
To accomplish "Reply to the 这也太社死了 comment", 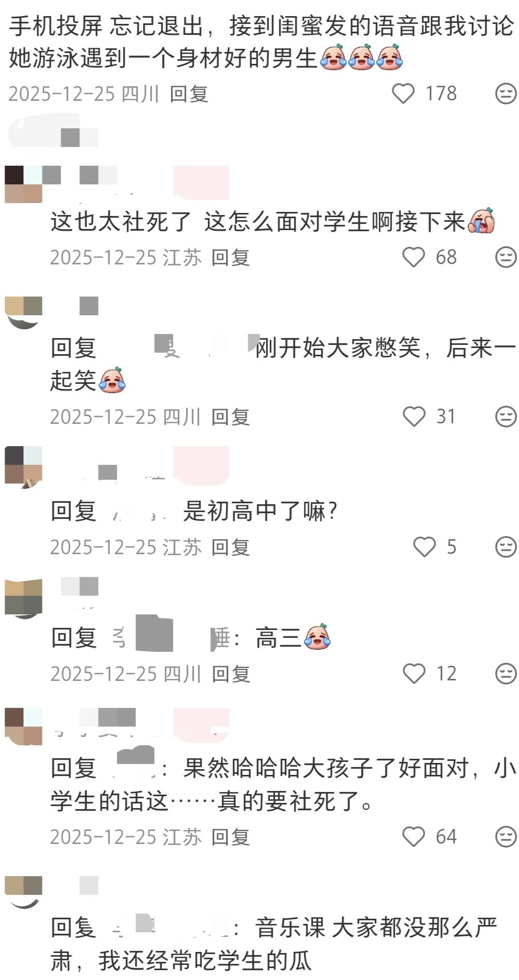I will [x=231, y=258].
